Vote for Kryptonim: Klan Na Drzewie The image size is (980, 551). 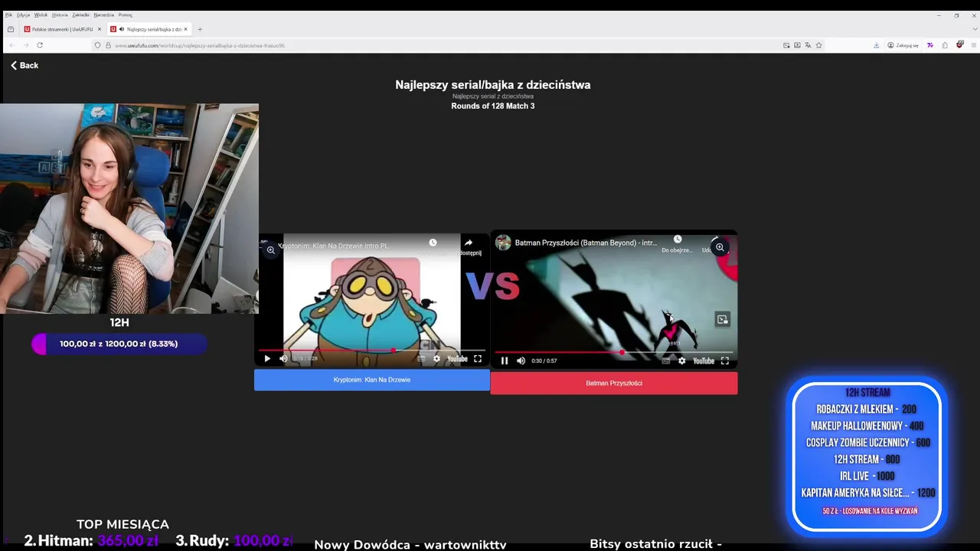(372, 380)
